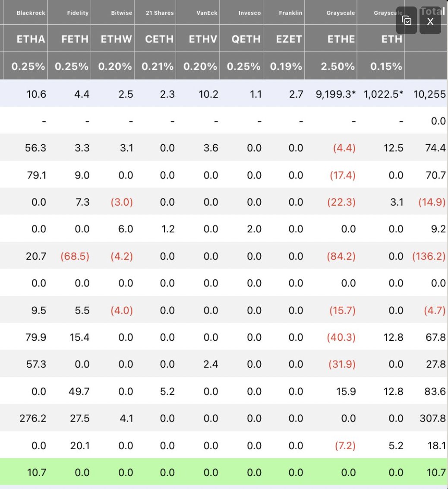Select the 67.8 total cell

tap(435, 337)
